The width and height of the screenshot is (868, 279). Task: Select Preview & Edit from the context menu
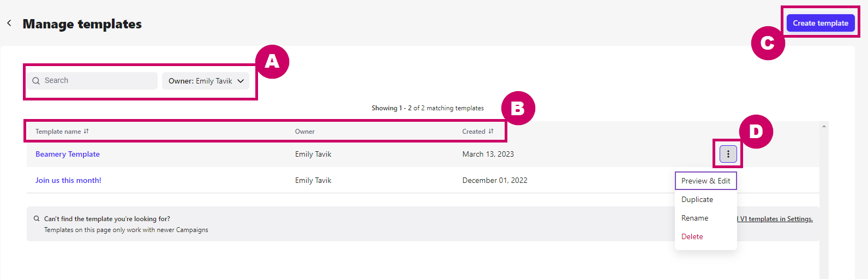tap(705, 181)
